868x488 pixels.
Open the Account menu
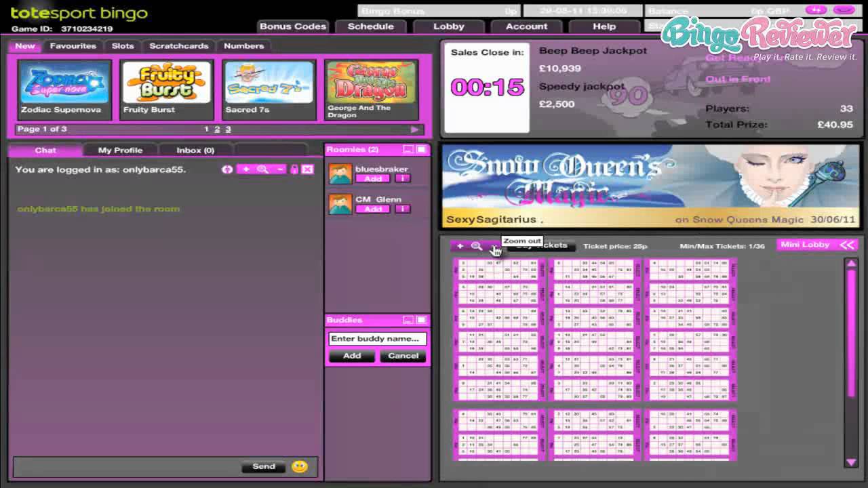click(527, 26)
